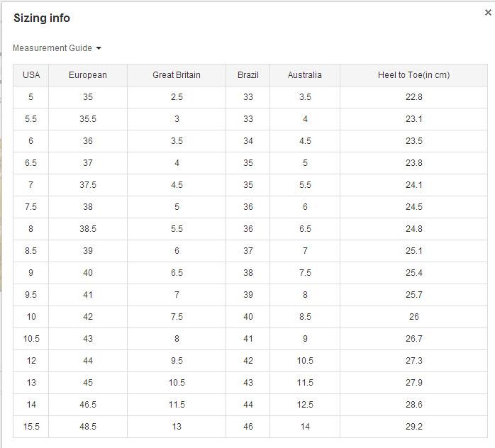This screenshot has width=495, height=448.
Task: Click the Great Britain column header
Action: pyautogui.click(x=177, y=75)
